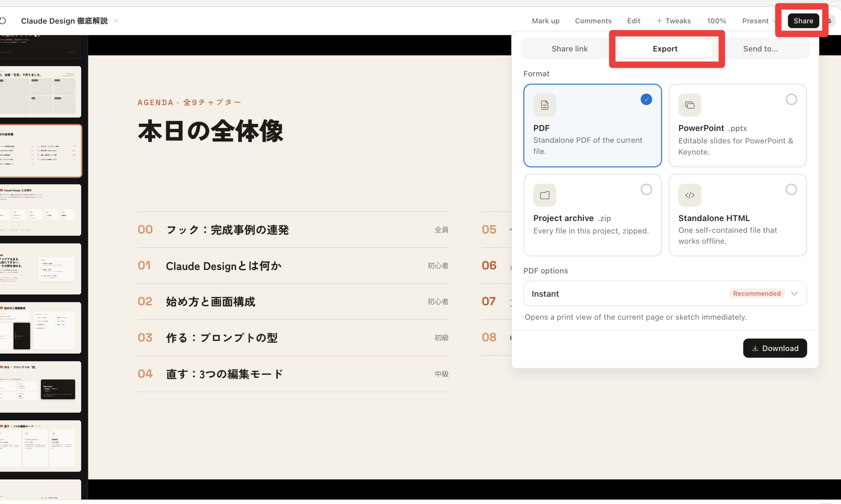
Task: Open the 100% zoom level menu
Action: [716, 21]
